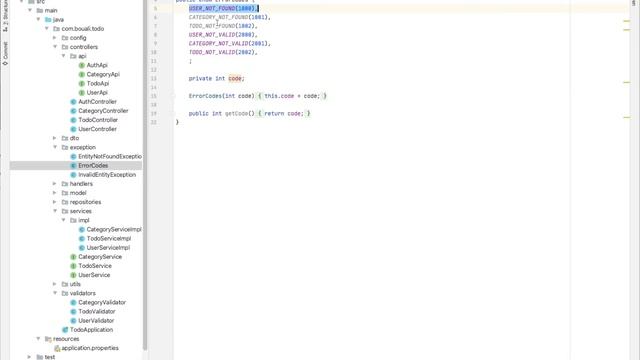640x360 pixels.
Task: Open AuthController class
Action: click(x=97, y=102)
